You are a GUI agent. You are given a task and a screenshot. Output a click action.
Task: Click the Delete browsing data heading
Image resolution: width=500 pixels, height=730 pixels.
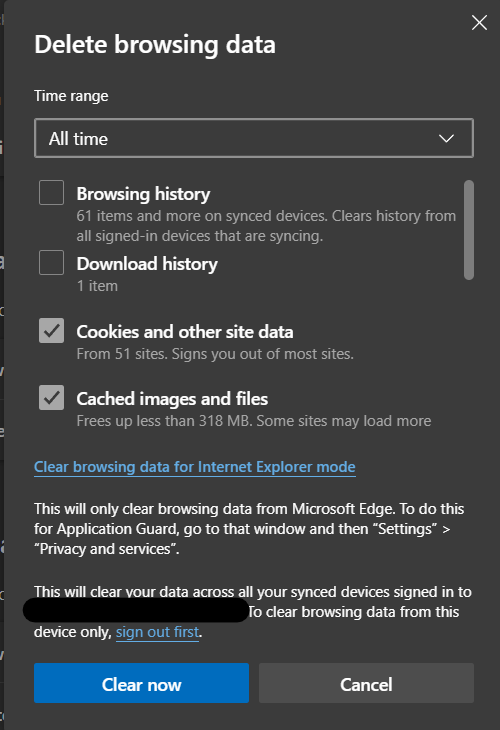coord(155,45)
